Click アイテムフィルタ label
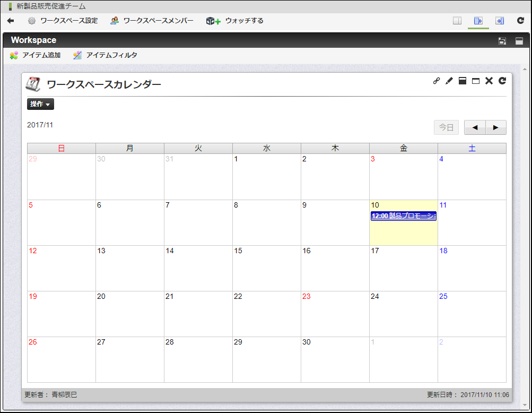The image size is (532, 413). (x=111, y=55)
